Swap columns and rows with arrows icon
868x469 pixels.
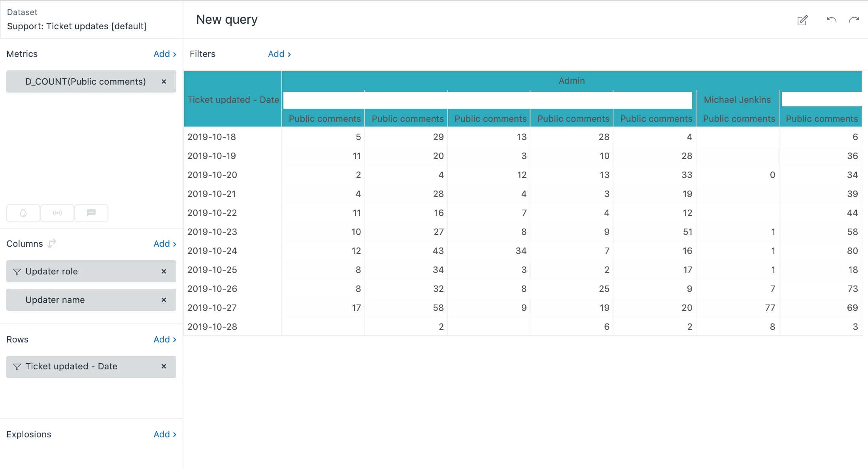point(52,244)
